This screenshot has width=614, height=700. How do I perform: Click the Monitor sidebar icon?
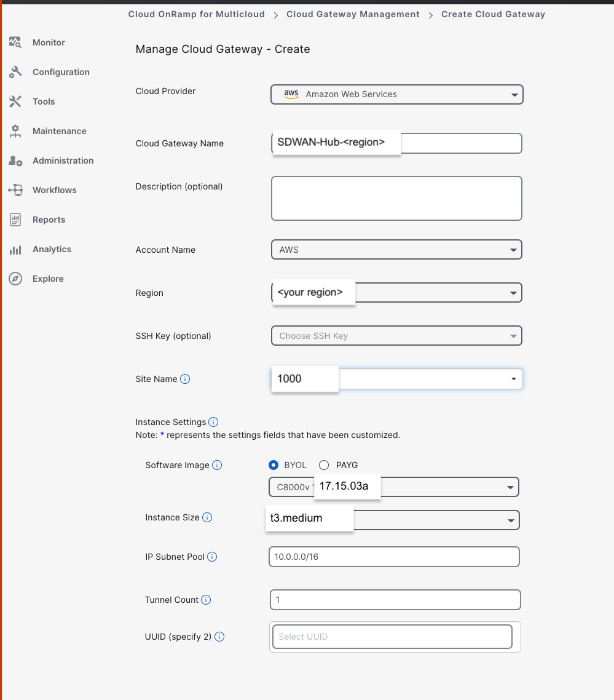[x=15, y=42]
